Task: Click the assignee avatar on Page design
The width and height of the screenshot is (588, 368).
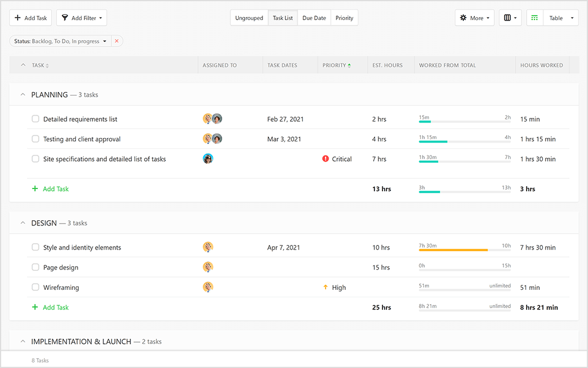Action: [x=207, y=267]
